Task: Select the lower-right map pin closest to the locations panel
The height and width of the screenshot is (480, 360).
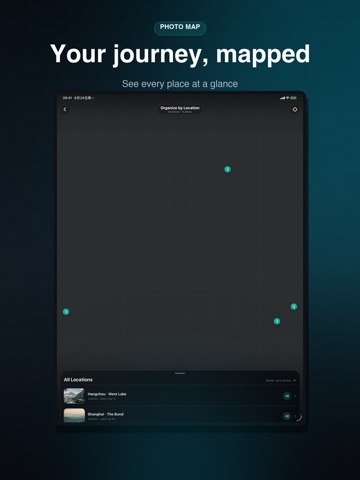Action: coord(277,321)
